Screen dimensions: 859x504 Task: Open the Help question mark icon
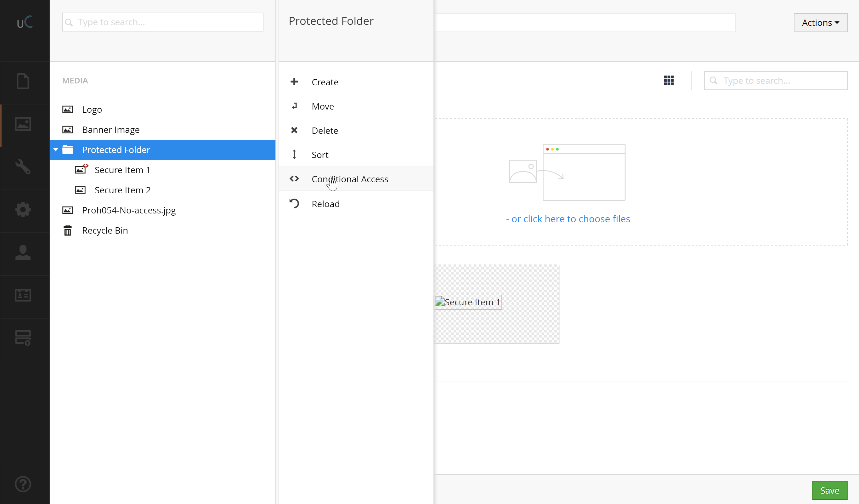(x=23, y=484)
